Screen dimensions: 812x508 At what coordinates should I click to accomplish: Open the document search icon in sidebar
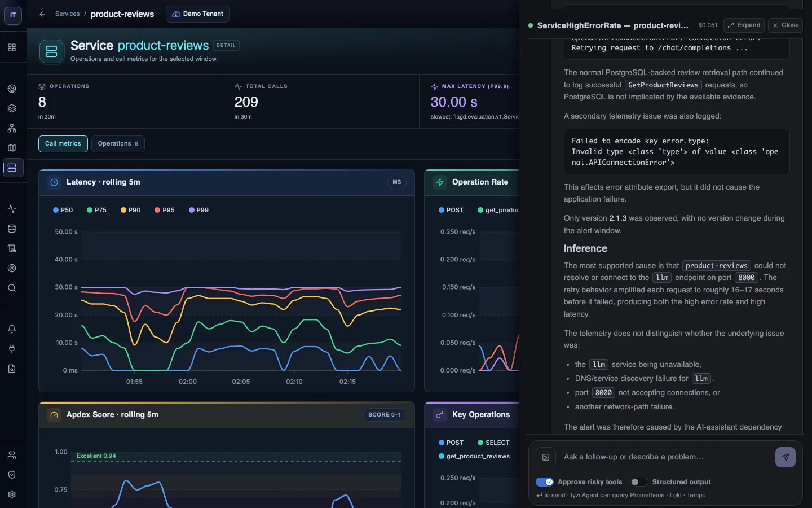[x=12, y=369]
